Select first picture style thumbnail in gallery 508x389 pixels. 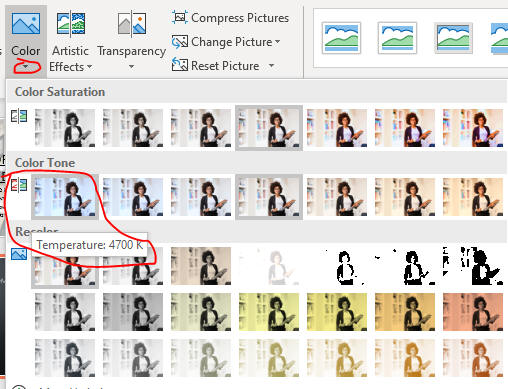pyautogui.click(x=341, y=38)
